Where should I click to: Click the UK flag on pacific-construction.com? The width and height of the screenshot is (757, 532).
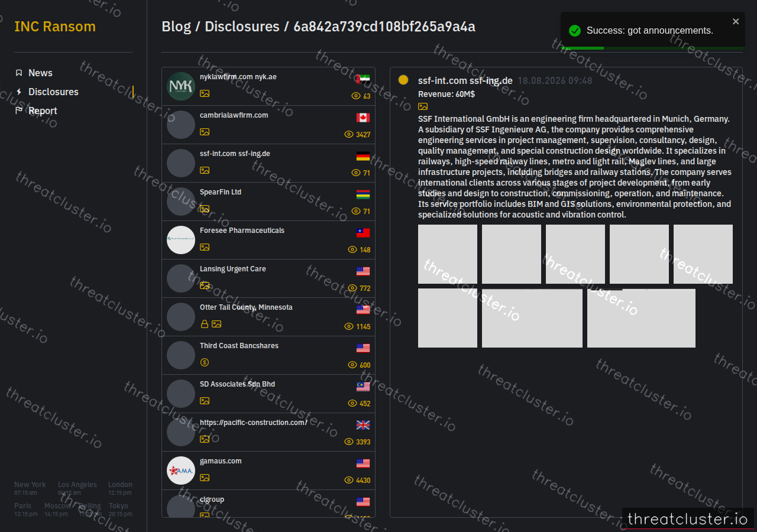coord(363,425)
